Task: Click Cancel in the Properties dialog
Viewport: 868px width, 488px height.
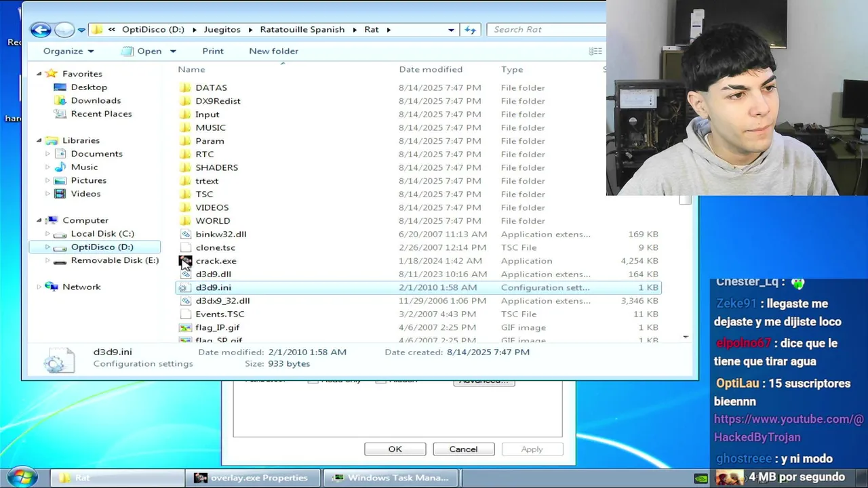Action: (x=463, y=449)
